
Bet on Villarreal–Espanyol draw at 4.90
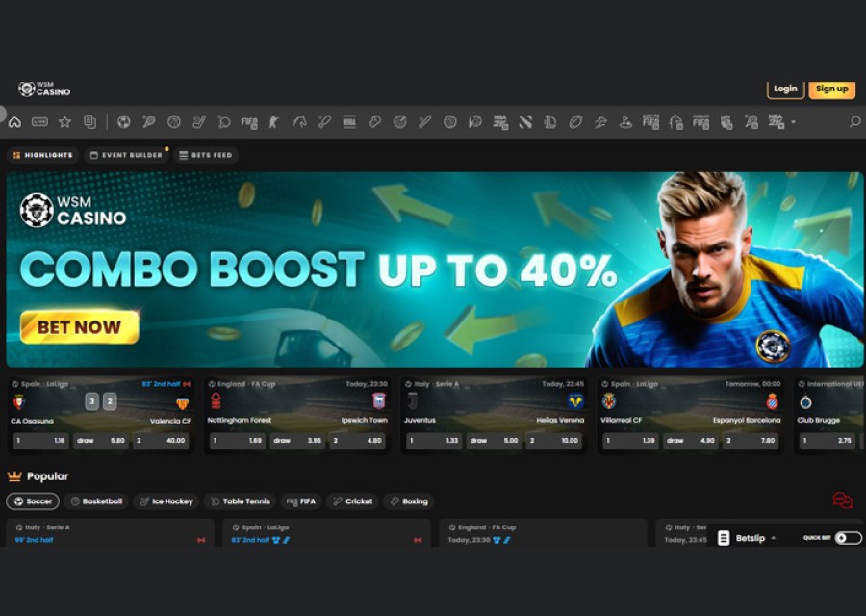[x=691, y=441]
